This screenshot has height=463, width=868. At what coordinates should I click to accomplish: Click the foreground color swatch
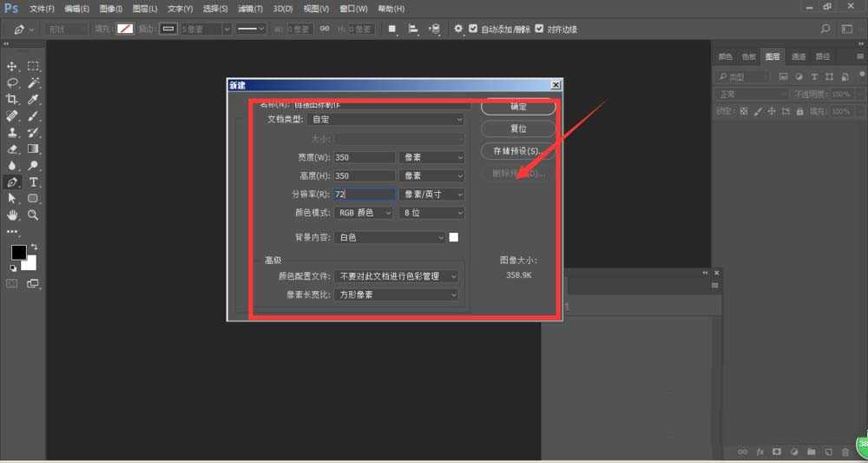(17, 253)
